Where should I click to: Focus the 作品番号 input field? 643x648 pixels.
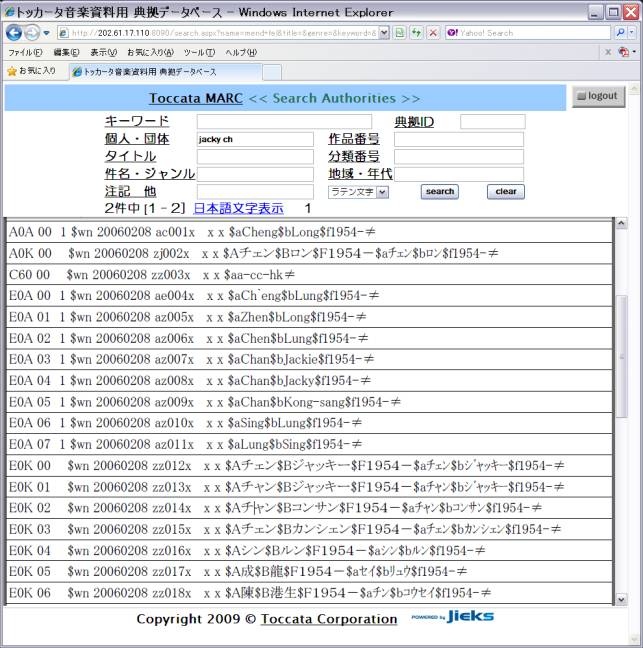pyautogui.click(x=459, y=139)
